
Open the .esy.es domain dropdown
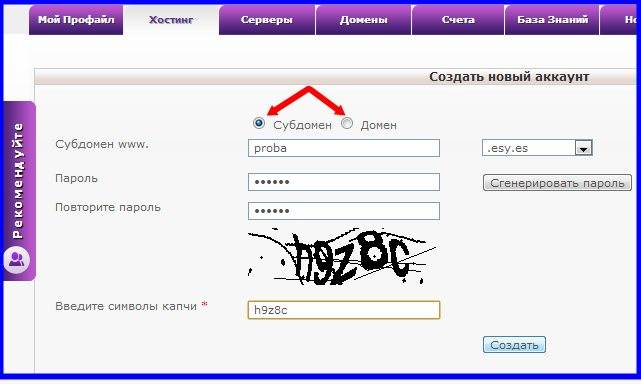(x=537, y=148)
